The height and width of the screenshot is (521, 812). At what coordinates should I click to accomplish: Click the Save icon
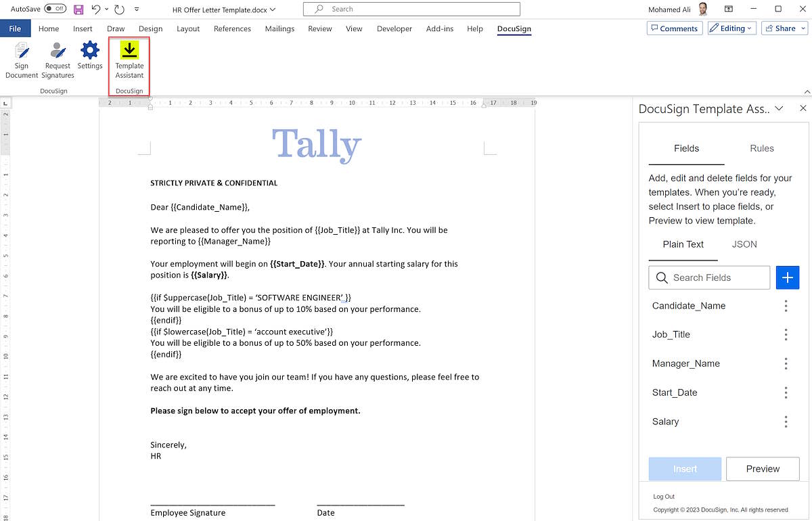pos(78,8)
